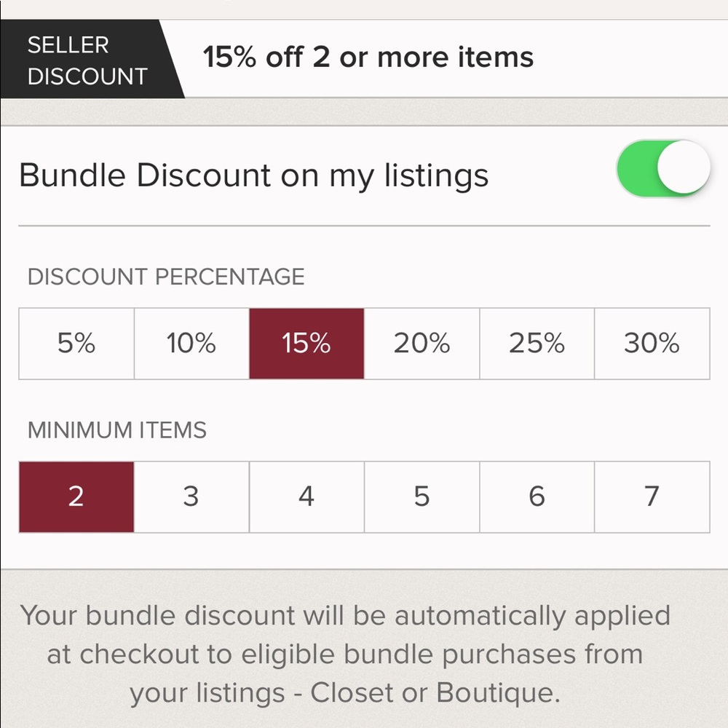Viewport: 728px width, 728px height.
Task: Set minimum items to 3
Action: click(x=191, y=496)
